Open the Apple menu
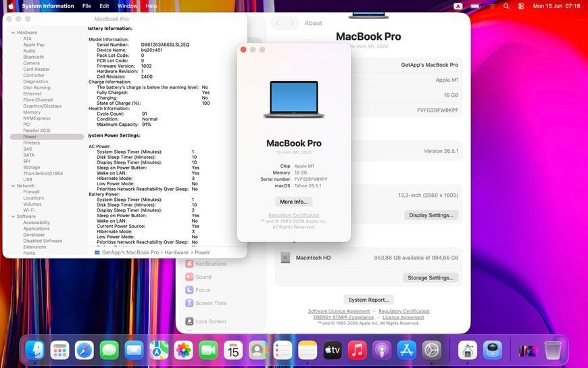 [x=11, y=6]
